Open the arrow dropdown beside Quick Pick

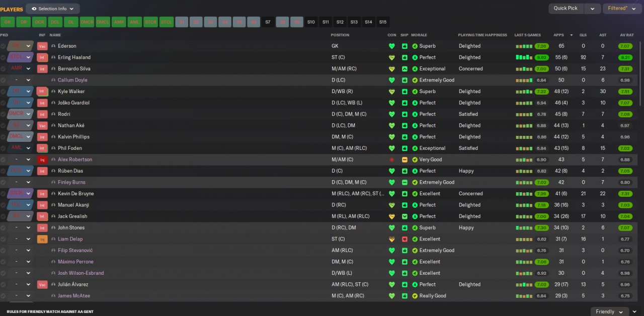(593, 9)
